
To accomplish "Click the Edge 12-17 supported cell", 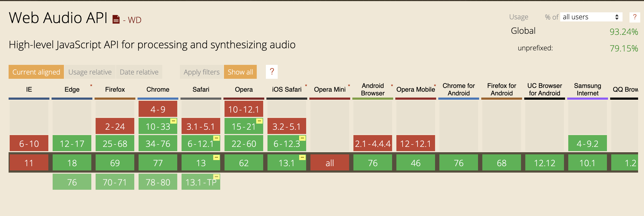I will tap(72, 143).
